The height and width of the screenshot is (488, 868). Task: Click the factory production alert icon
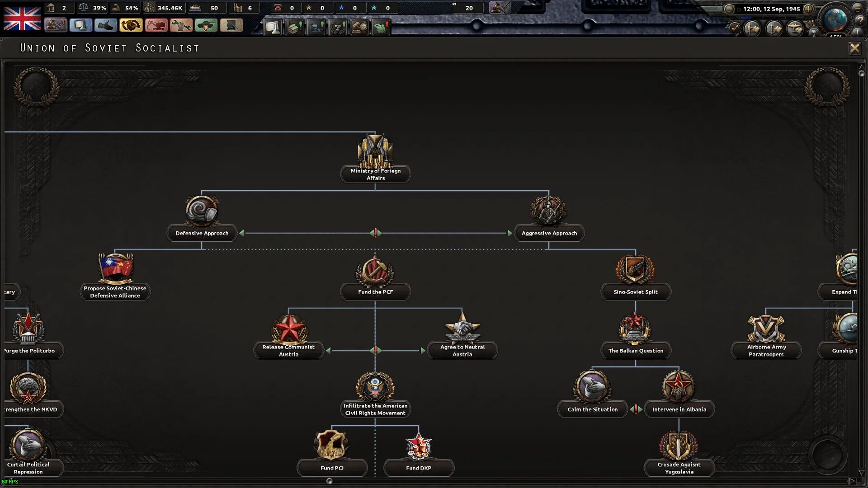tap(316, 28)
